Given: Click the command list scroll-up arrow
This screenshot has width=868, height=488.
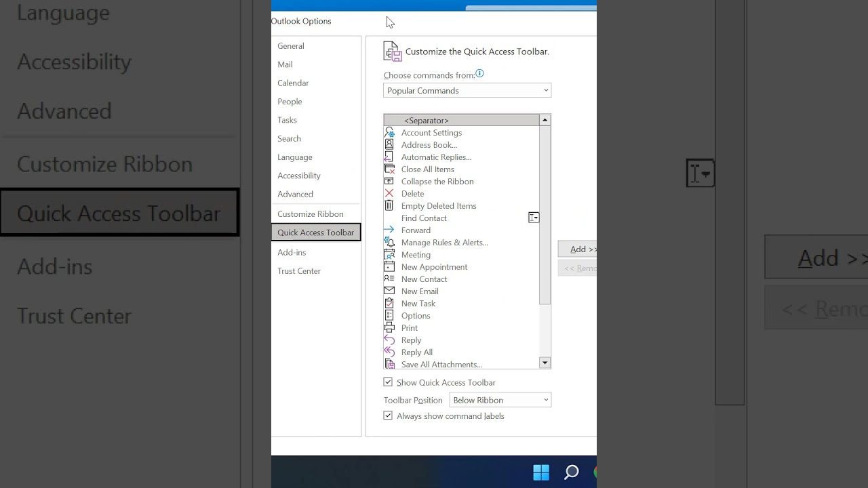Looking at the screenshot, I should click(x=545, y=120).
